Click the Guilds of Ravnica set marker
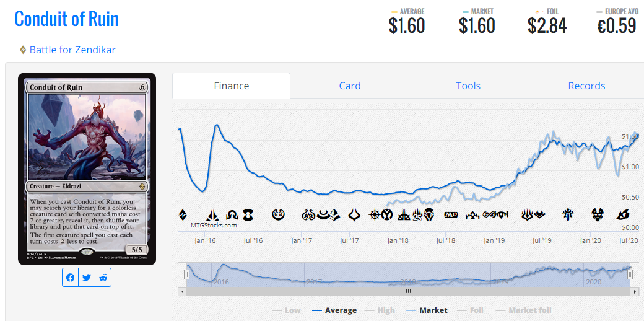 coord(472,214)
